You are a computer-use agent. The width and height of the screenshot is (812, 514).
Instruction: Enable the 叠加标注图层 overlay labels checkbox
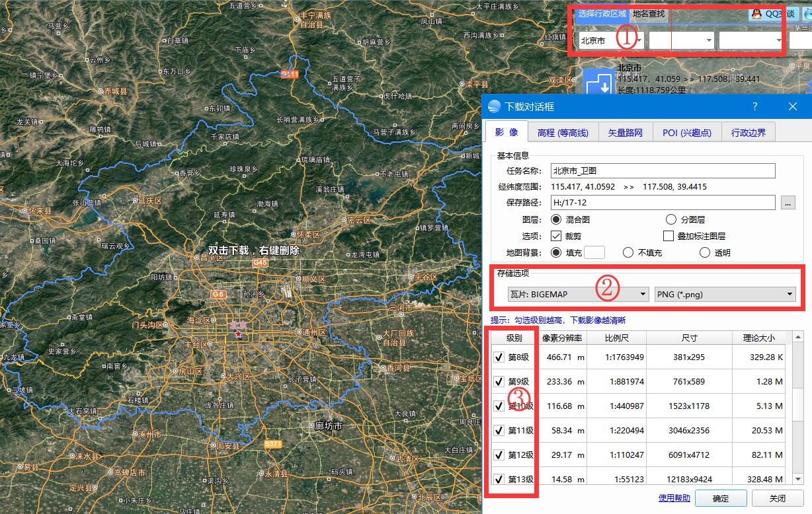pyautogui.click(x=668, y=236)
